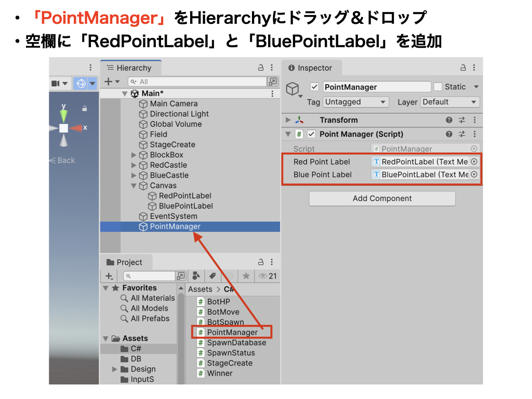The image size is (532, 399).
Task: Click the Add Component button
Action: tap(382, 198)
